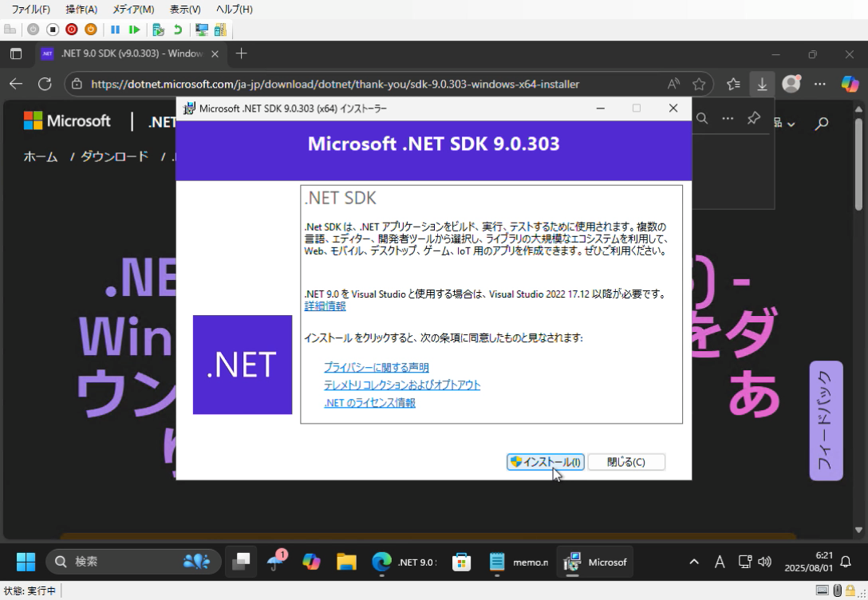The image size is (868, 600).
Task: Open a new Edge tab
Action: coord(242,53)
